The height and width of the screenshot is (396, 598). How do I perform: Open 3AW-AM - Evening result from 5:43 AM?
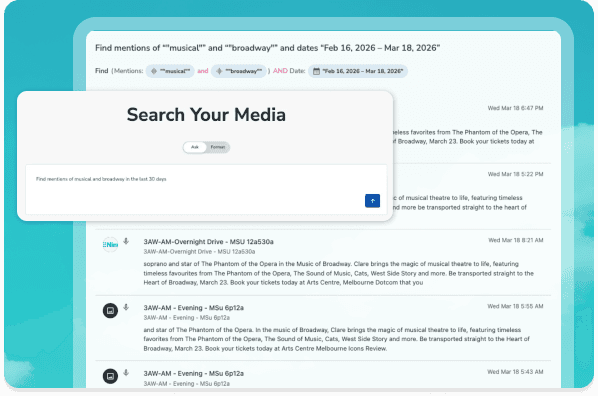(193, 373)
